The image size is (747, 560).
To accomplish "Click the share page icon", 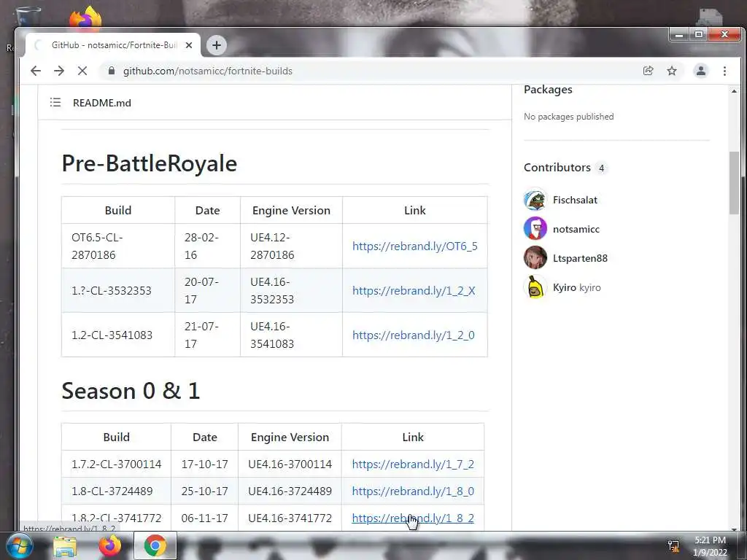I will pos(648,71).
